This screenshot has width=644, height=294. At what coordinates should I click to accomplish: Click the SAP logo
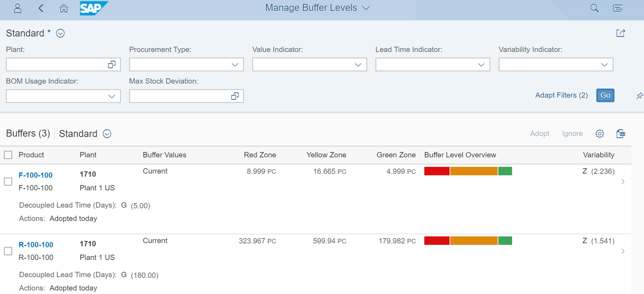click(94, 8)
